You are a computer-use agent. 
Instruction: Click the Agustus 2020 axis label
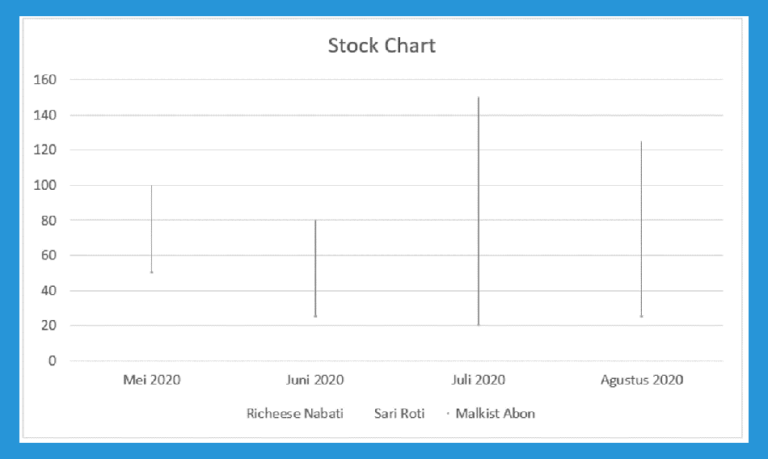[x=642, y=380]
